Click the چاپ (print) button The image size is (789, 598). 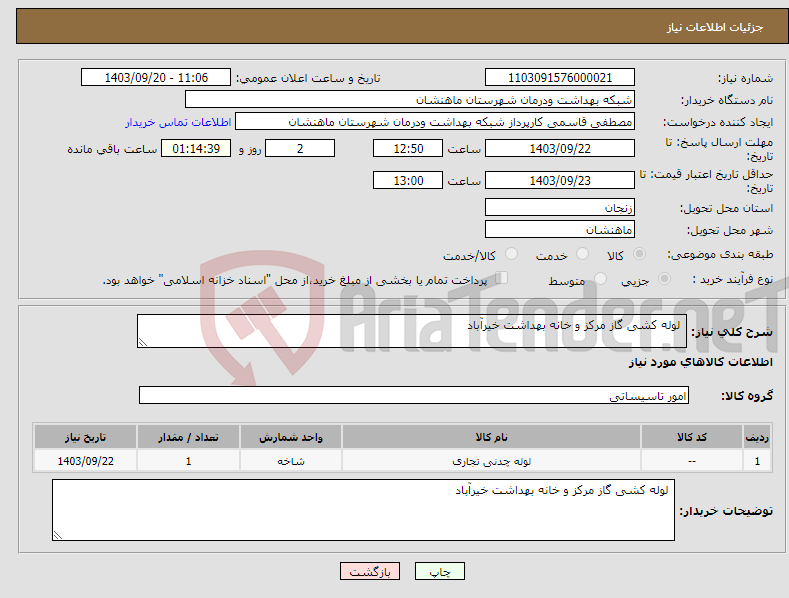[439, 571]
